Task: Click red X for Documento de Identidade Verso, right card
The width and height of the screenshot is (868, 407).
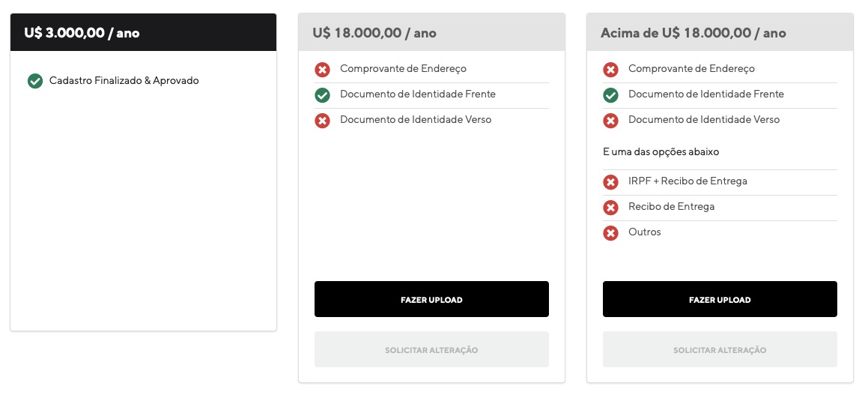Action: click(x=610, y=120)
